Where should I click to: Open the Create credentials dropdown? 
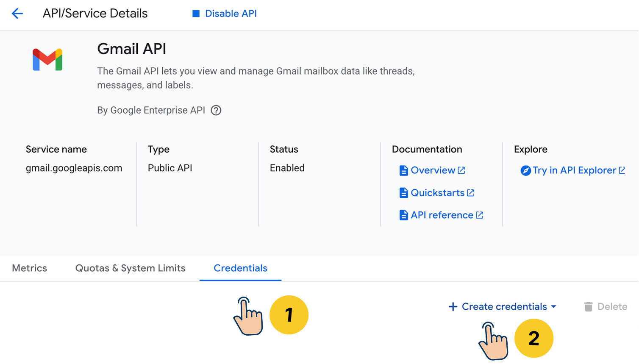tap(503, 306)
